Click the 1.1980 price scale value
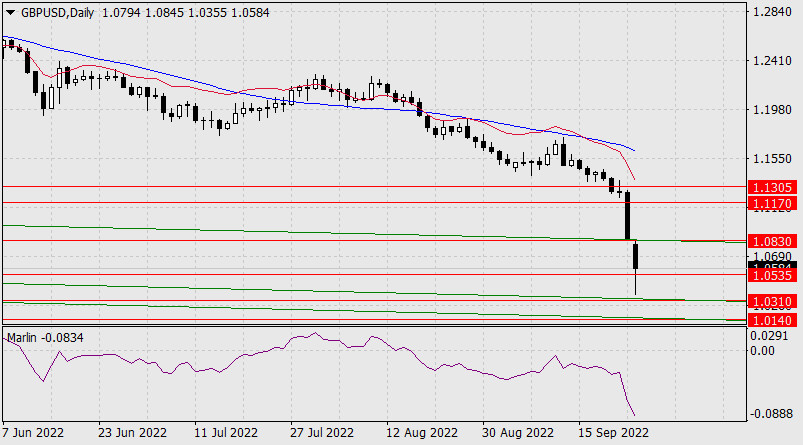Image resolution: width=803 pixels, height=445 pixels. (x=772, y=110)
